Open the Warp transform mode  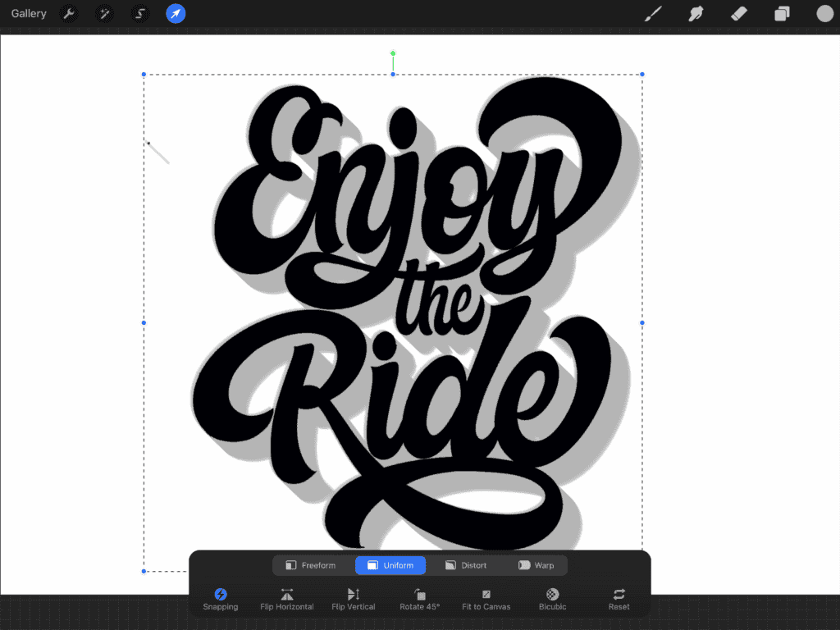(537, 565)
